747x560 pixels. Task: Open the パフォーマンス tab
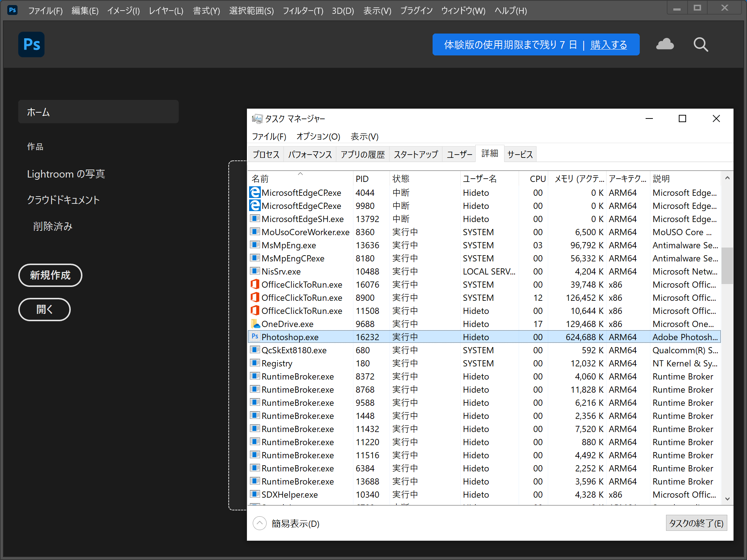click(310, 153)
